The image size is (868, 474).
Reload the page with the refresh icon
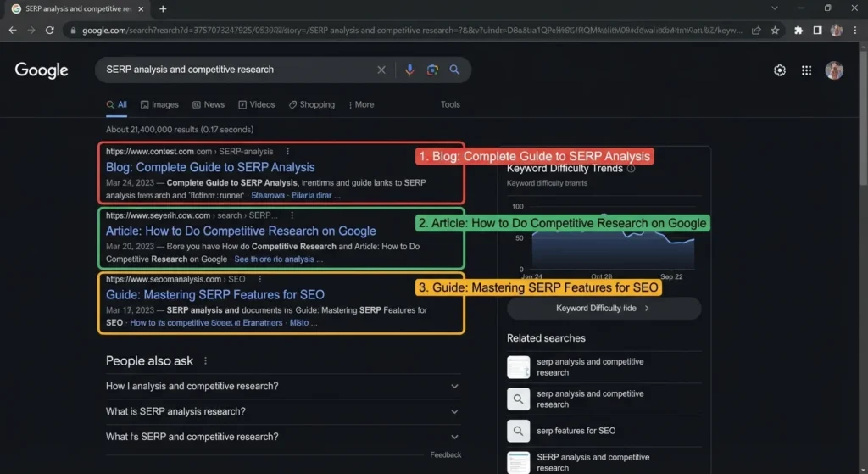coord(50,30)
